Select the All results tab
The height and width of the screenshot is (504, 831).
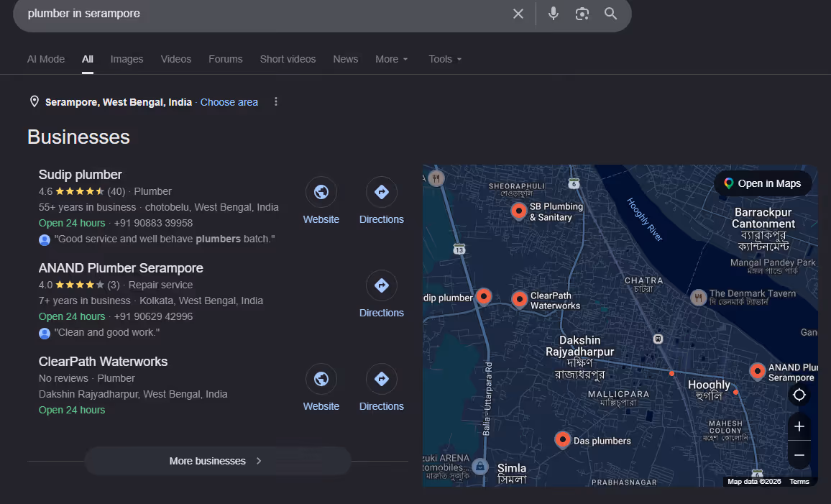click(x=88, y=60)
